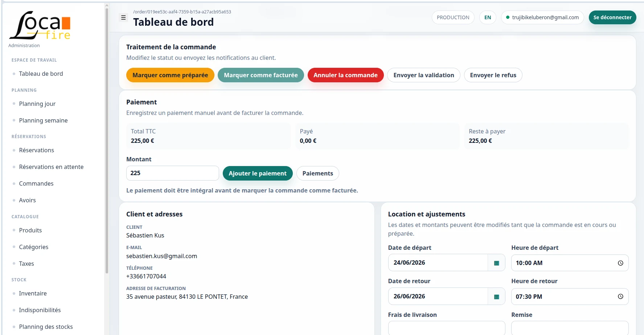Open Produits catalogue page
644x335 pixels.
coord(30,230)
